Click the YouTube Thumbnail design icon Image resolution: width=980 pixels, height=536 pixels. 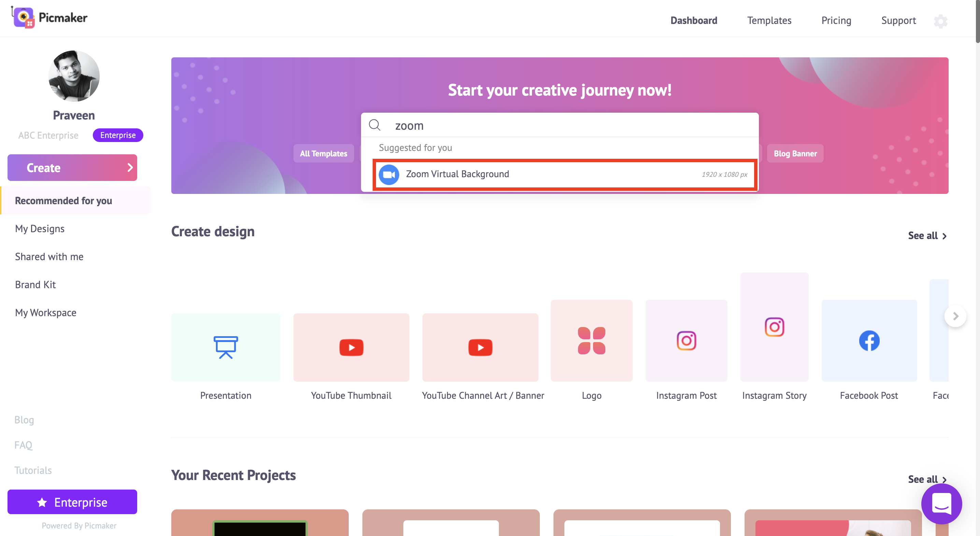click(351, 347)
